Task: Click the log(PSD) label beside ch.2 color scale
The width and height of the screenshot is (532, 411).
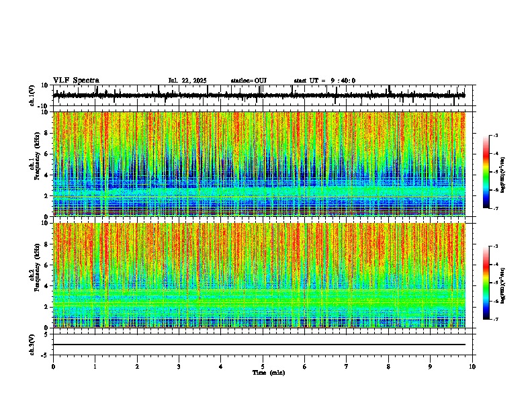Action: tap(503, 286)
